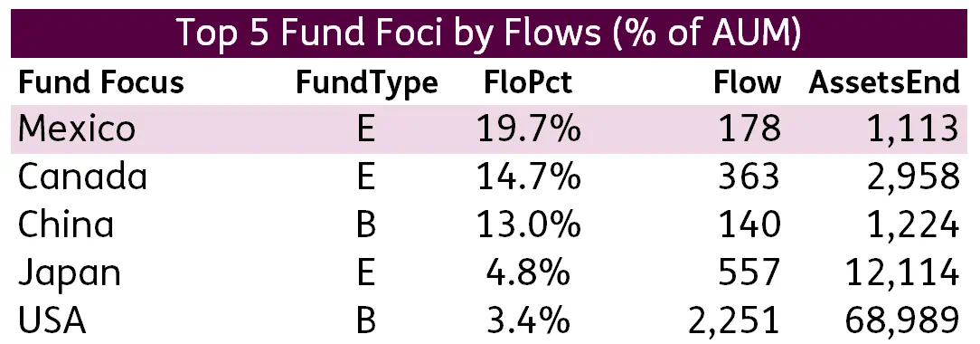The height and width of the screenshot is (344, 980).
Task: Select Japan's 4.8% FloPct value
Action: pos(528,273)
